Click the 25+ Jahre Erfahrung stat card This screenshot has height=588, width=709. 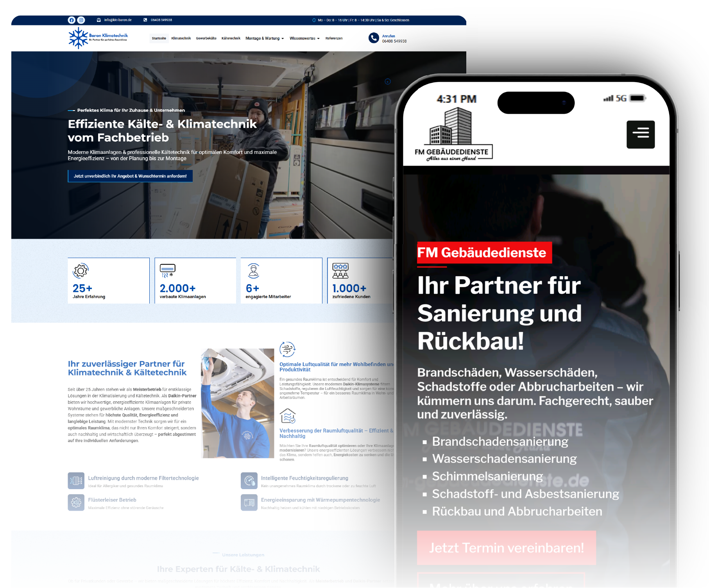(x=109, y=281)
